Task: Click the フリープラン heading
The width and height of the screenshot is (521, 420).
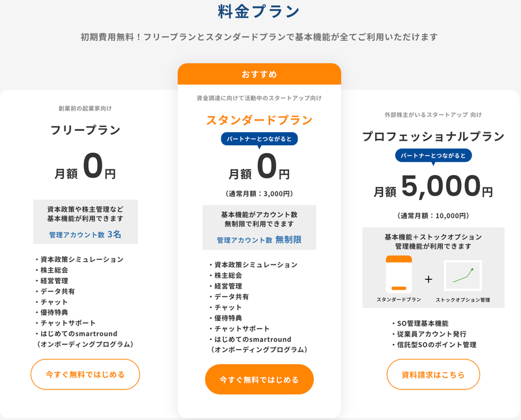Action: point(85,130)
